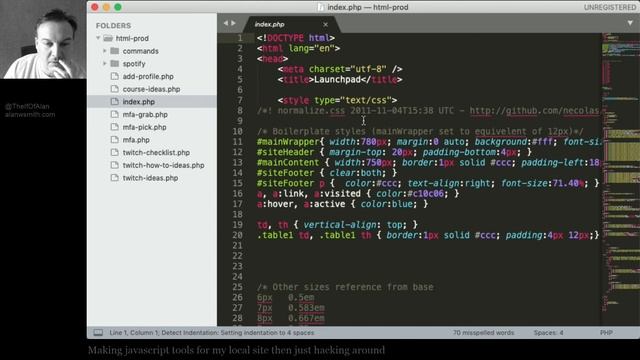Collapse the html-prod folder tree
This screenshot has height=360, width=640.
pos(98,38)
